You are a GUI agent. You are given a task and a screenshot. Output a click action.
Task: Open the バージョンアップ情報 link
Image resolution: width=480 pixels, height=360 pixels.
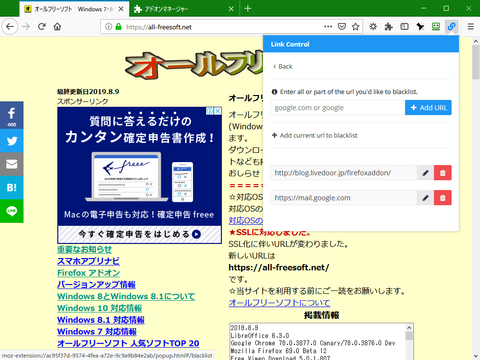96,284
